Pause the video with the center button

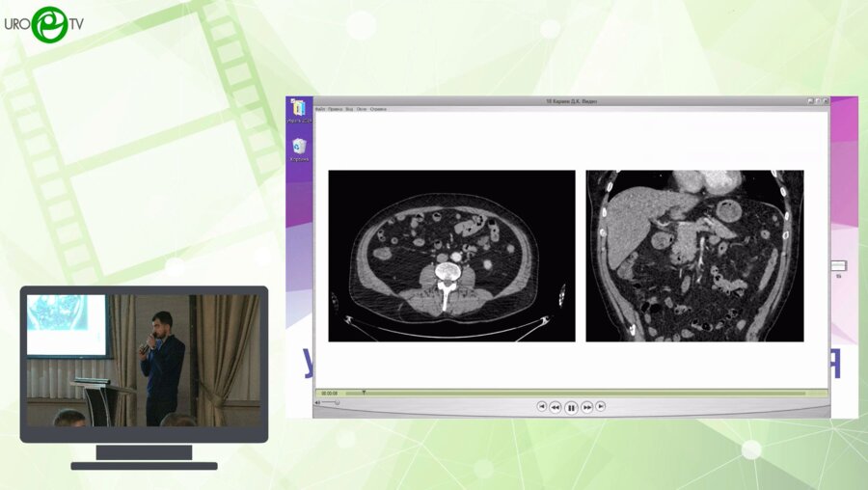pos(571,407)
